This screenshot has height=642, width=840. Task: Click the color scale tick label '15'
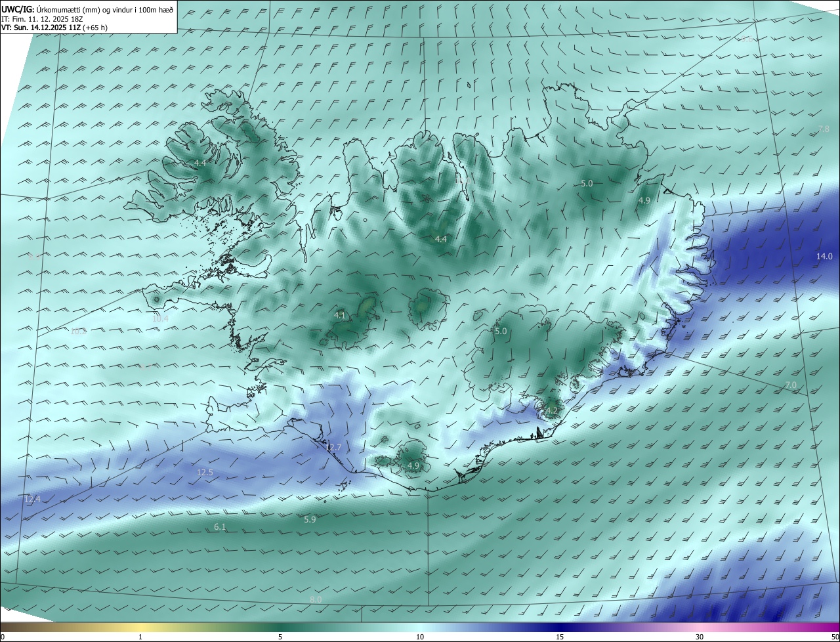[x=560, y=637]
